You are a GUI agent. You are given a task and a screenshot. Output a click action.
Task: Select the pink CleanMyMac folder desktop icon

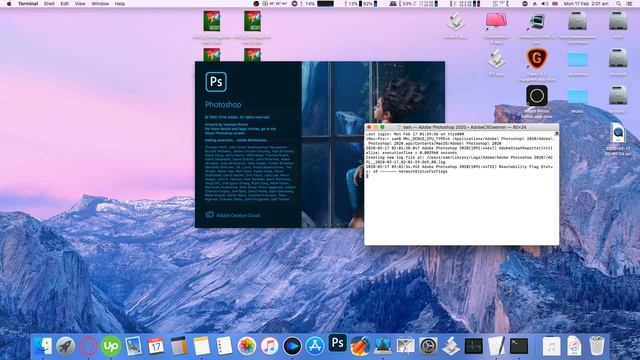pyautogui.click(x=496, y=21)
